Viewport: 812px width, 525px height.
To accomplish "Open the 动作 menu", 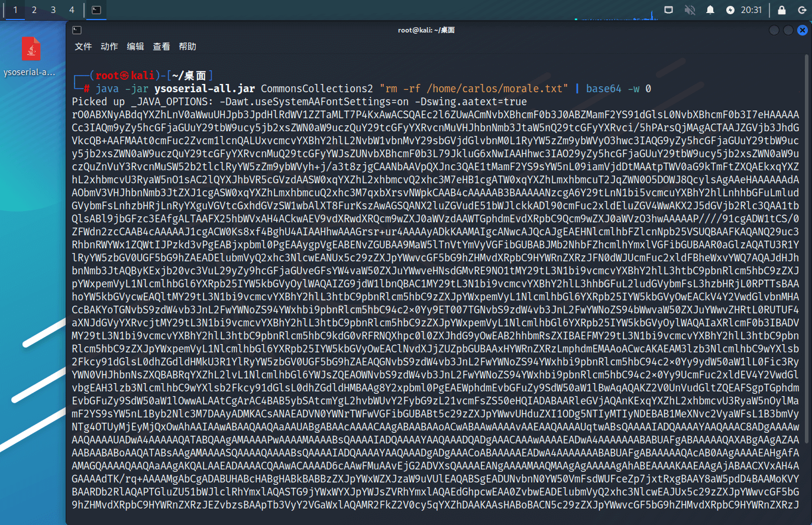I will click(x=109, y=46).
